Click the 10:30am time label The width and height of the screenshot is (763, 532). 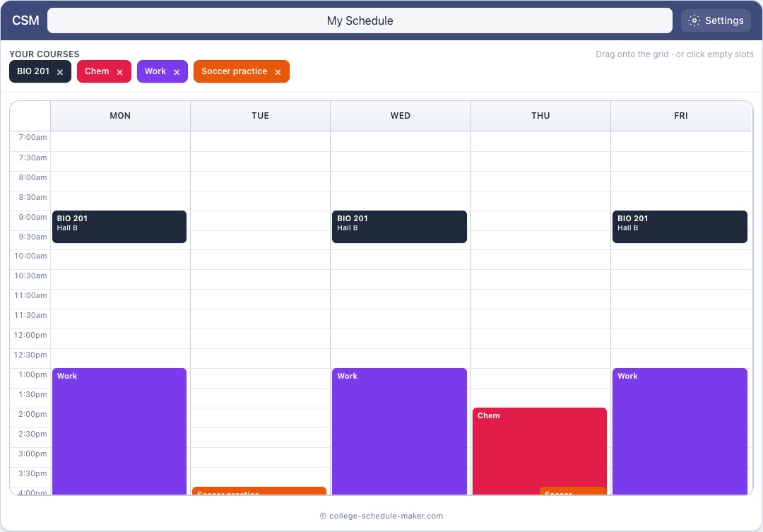point(30,276)
